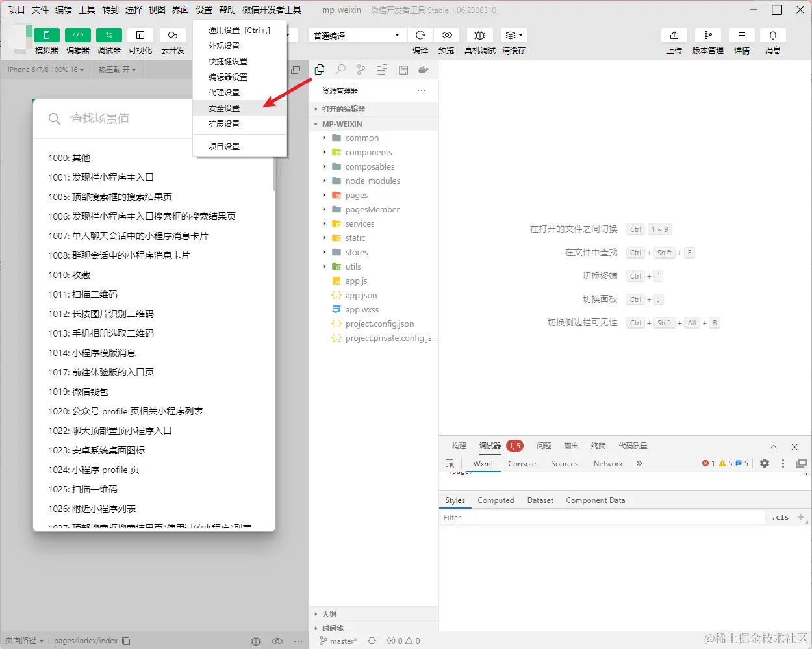Viewport: 812px width, 649px height.
Task: Select 安全设置 from the settings menu
Action: click(240, 108)
